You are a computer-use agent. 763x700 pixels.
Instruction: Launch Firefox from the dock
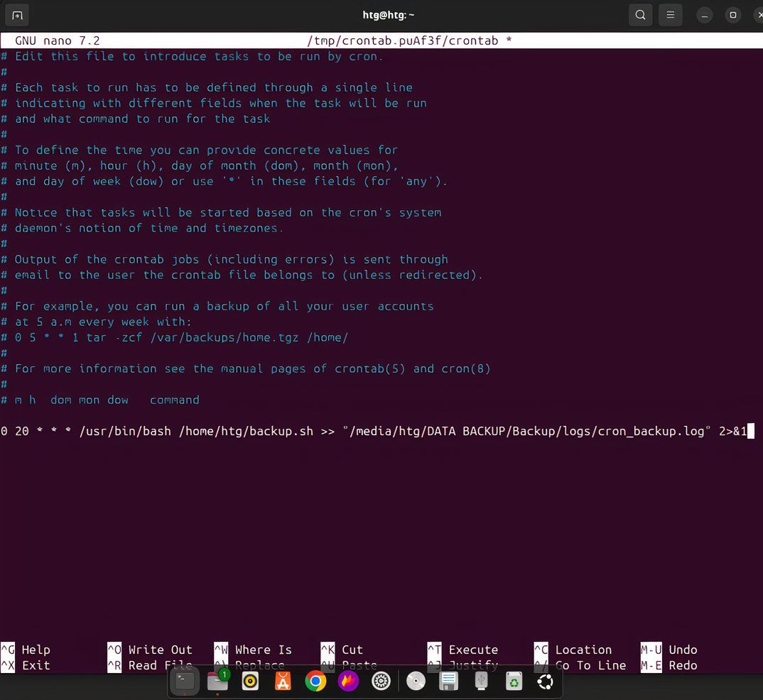point(348,680)
